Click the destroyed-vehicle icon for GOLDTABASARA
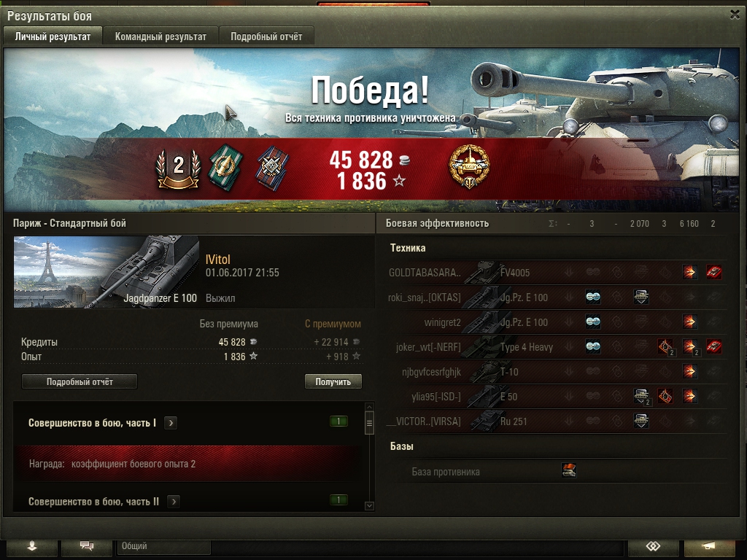This screenshot has height=560, width=747. point(713,273)
